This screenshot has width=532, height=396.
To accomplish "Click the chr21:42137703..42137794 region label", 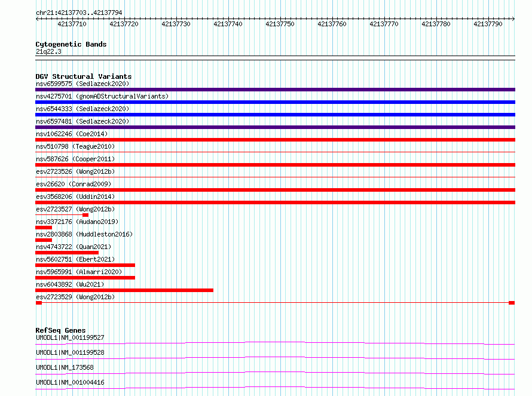I will pos(79,13).
